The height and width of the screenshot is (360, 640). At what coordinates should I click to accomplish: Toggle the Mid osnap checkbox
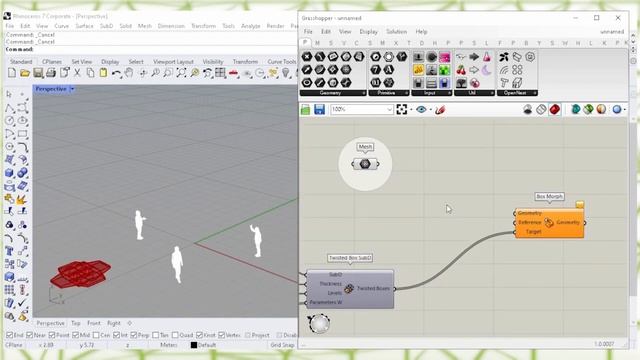[x=76, y=335]
